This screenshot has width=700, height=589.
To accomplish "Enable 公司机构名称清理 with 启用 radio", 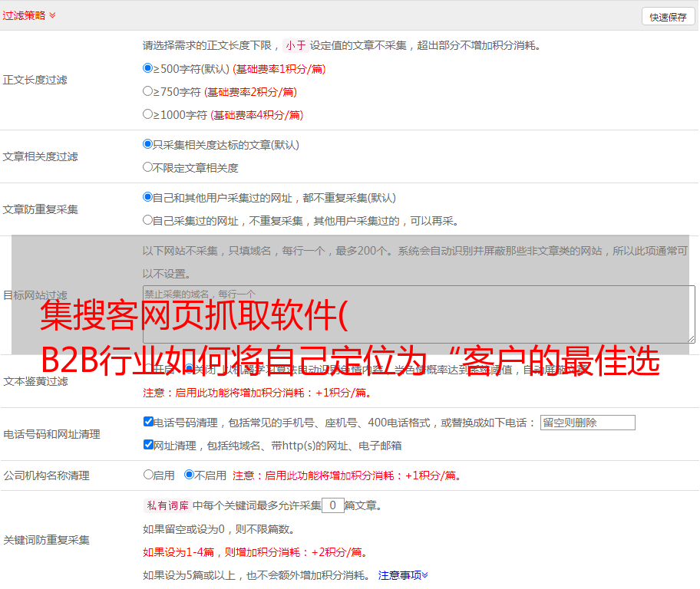I will [148, 475].
